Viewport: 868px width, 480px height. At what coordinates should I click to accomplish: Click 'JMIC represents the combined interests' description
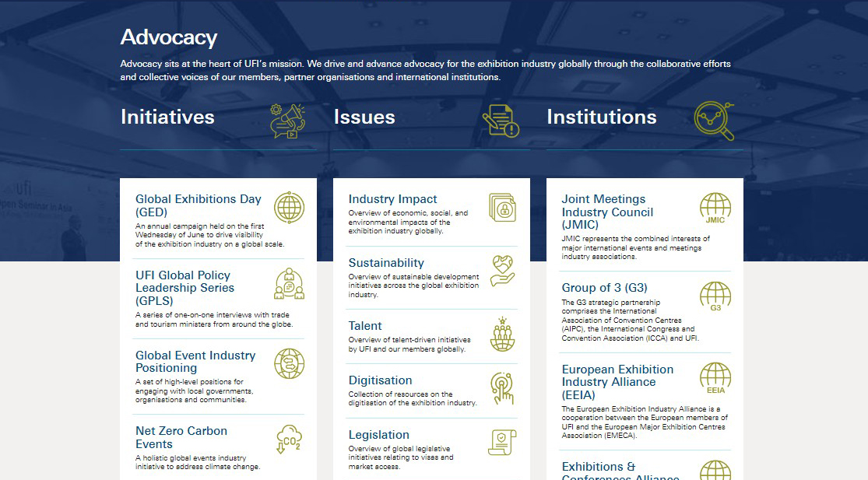(635, 247)
